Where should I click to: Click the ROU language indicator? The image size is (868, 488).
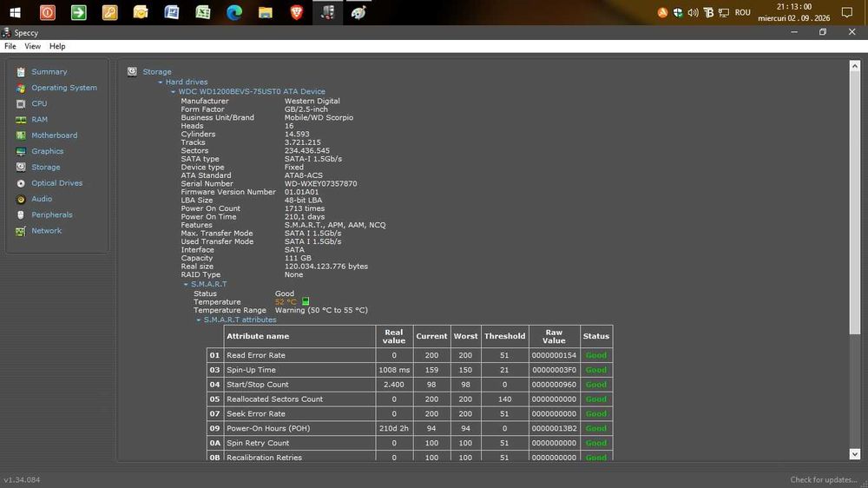pyautogui.click(x=742, y=12)
